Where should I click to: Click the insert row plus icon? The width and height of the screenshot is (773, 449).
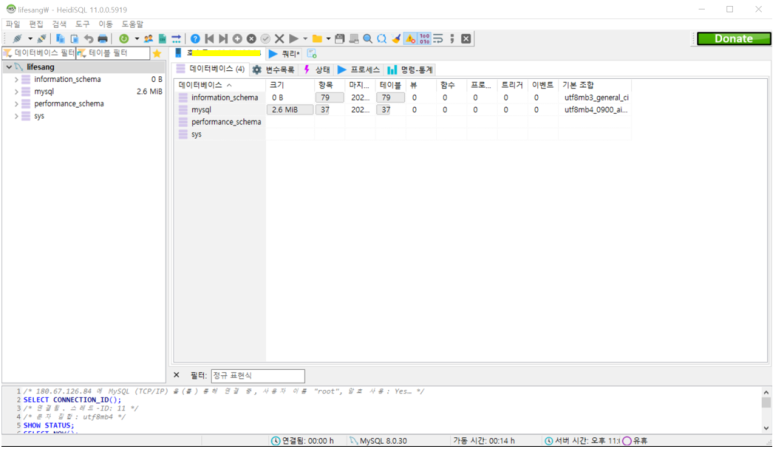[237, 38]
